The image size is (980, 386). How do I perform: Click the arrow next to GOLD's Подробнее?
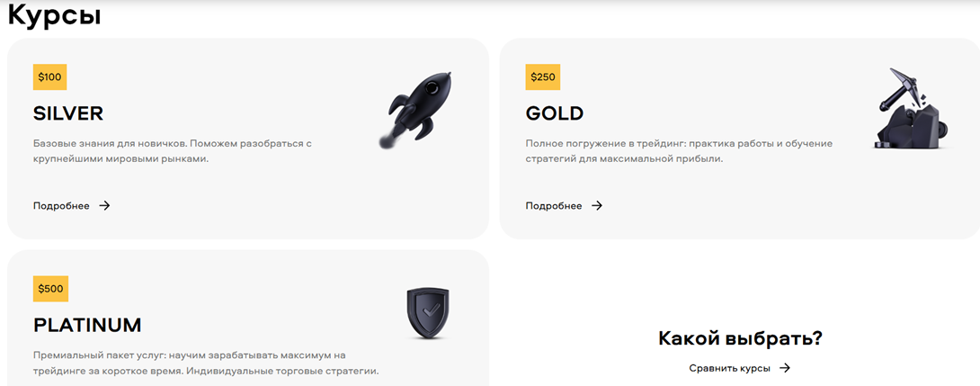(x=597, y=205)
